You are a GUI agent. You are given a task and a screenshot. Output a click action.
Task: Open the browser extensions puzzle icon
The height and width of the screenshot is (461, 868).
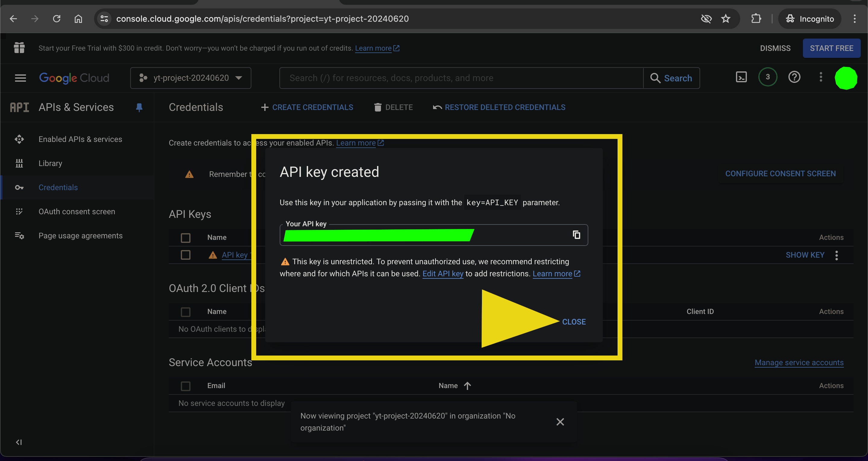click(756, 19)
